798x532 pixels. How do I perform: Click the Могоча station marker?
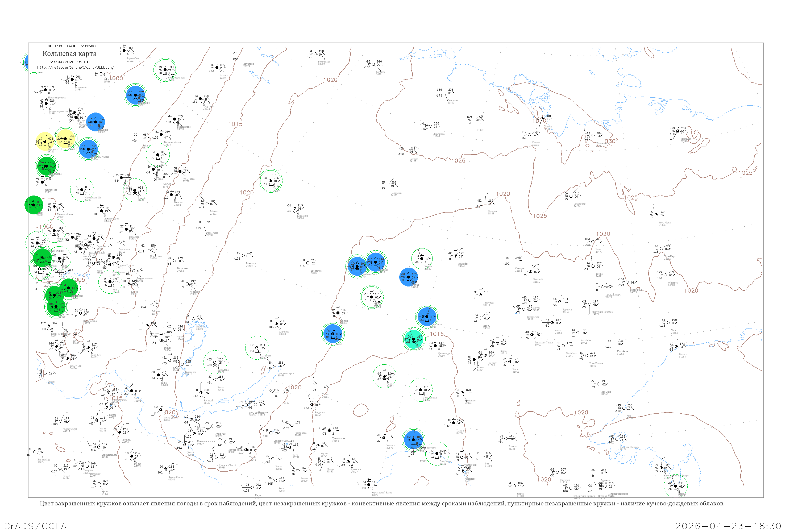coord(383,438)
